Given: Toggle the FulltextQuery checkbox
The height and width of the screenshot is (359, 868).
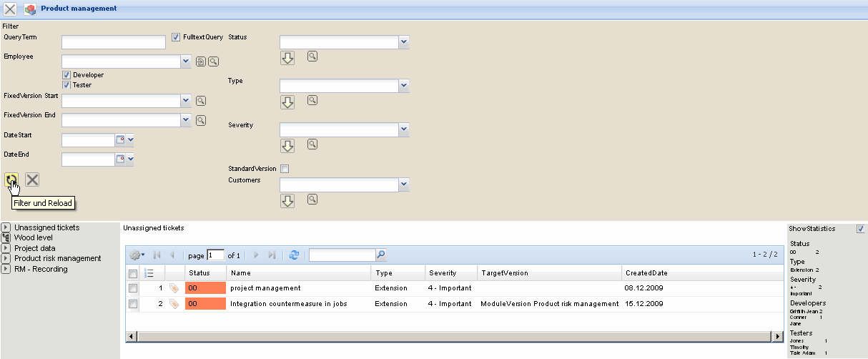Looking at the screenshot, I should pyautogui.click(x=176, y=37).
